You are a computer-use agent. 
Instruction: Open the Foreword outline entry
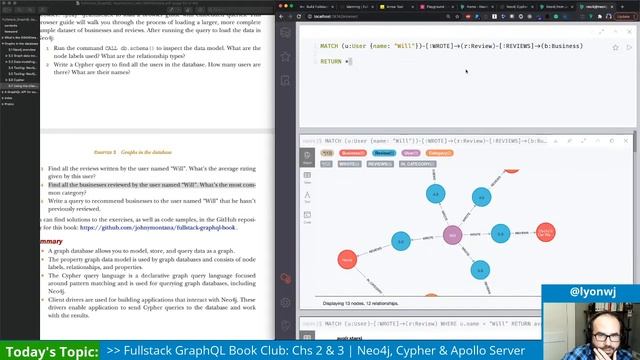click(11, 31)
